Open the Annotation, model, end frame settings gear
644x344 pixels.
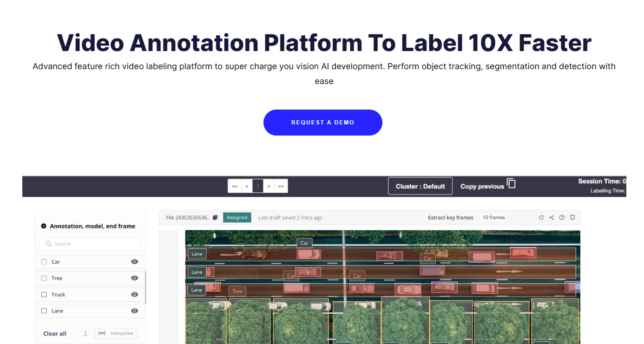(44, 226)
